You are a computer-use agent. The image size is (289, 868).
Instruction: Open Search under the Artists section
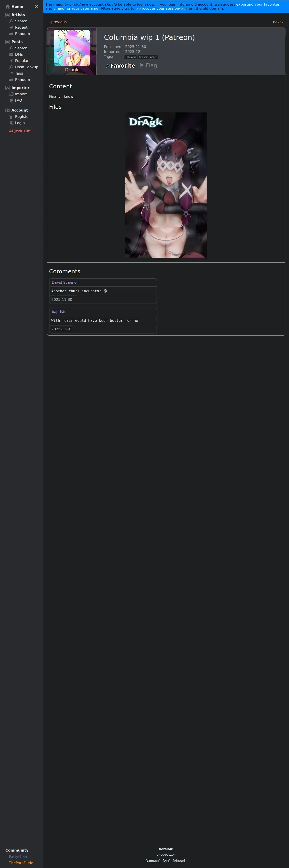pyautogui.click(x=21, y=21)
